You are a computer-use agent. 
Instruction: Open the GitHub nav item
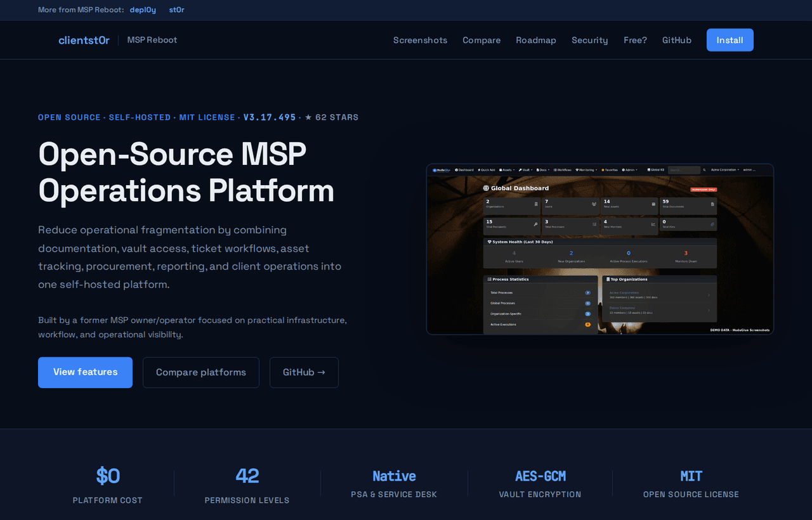[677, 40]
